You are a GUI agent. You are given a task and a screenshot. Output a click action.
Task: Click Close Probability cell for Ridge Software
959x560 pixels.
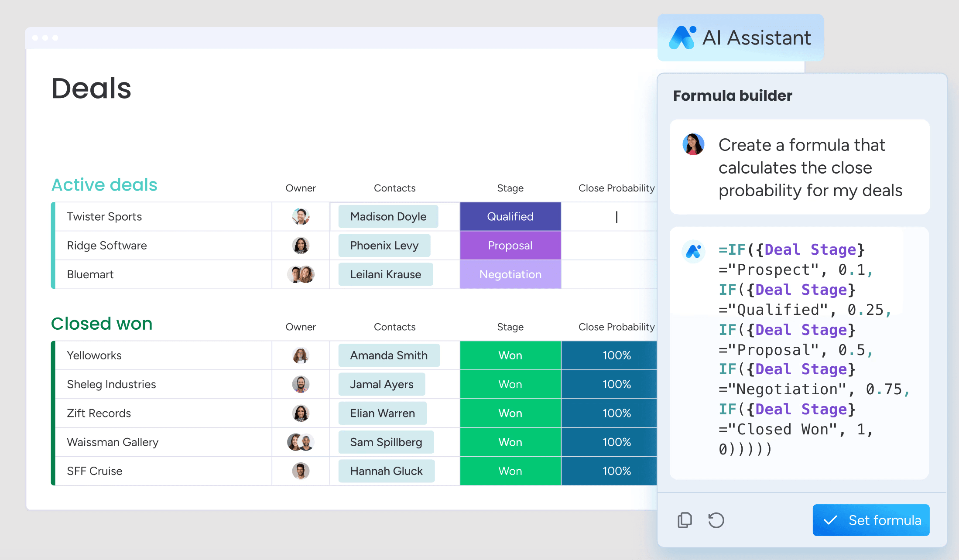point(609,246)
